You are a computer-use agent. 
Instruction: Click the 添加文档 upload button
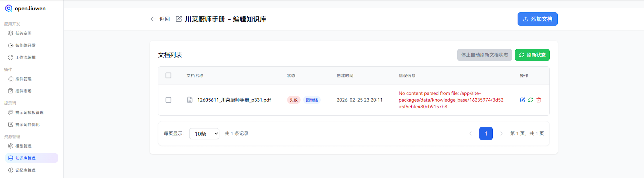tap(537, 19)
